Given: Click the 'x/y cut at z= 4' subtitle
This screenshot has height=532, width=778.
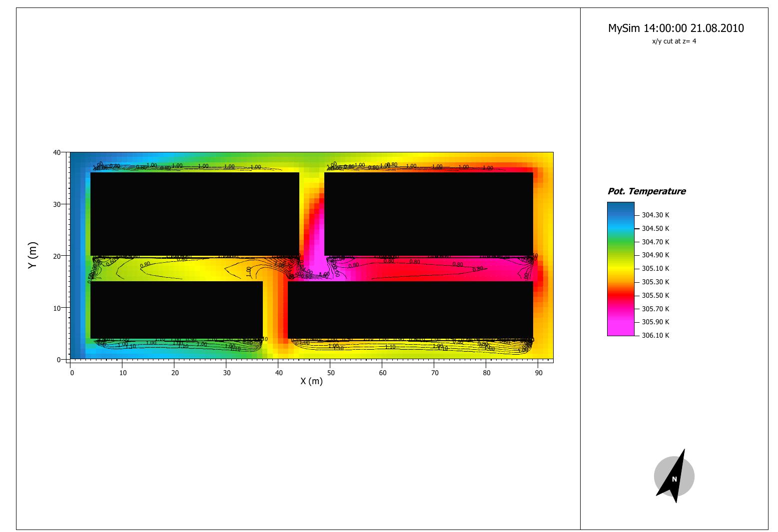Looking at the screenshot, I should click(674, 41).
